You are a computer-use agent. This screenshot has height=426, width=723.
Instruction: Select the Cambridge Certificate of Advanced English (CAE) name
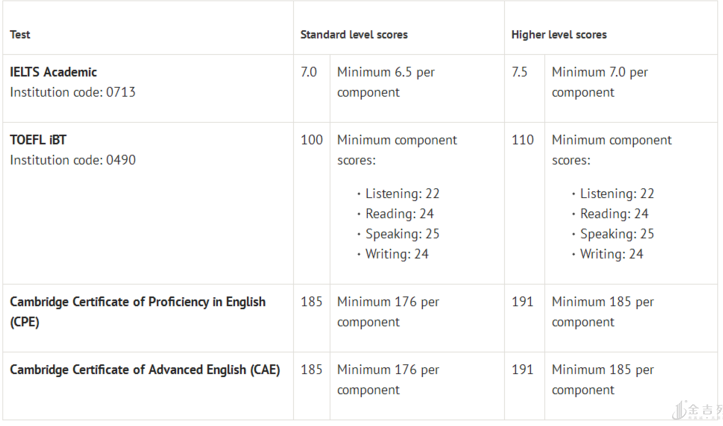coord(145,369)
